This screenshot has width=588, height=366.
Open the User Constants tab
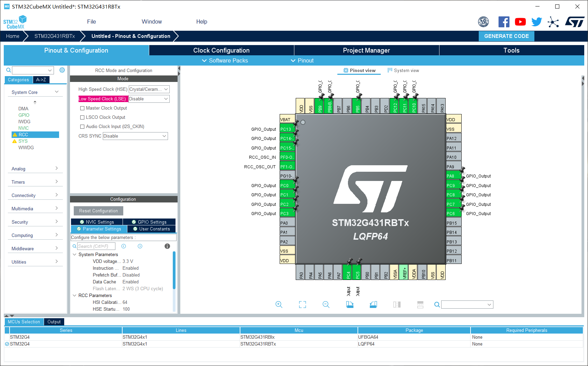pyautogui.click(x=152, y=229)
